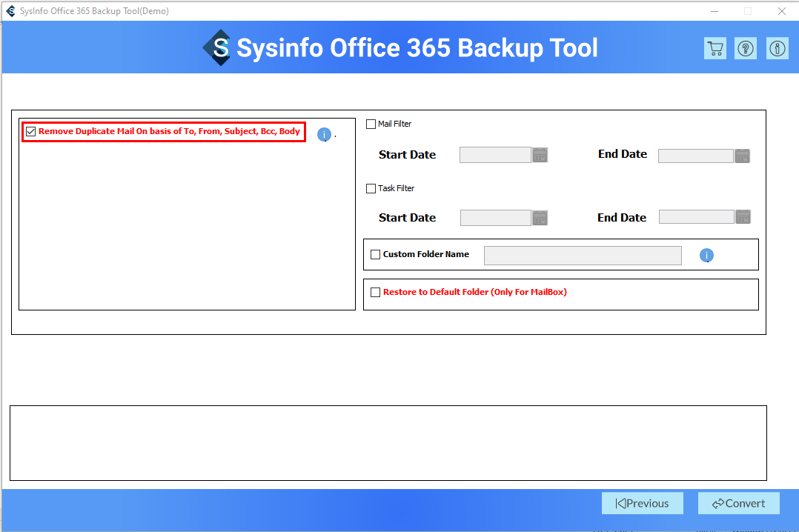Click the Convert button
799x532 pixels.
(x=738, y=503)
